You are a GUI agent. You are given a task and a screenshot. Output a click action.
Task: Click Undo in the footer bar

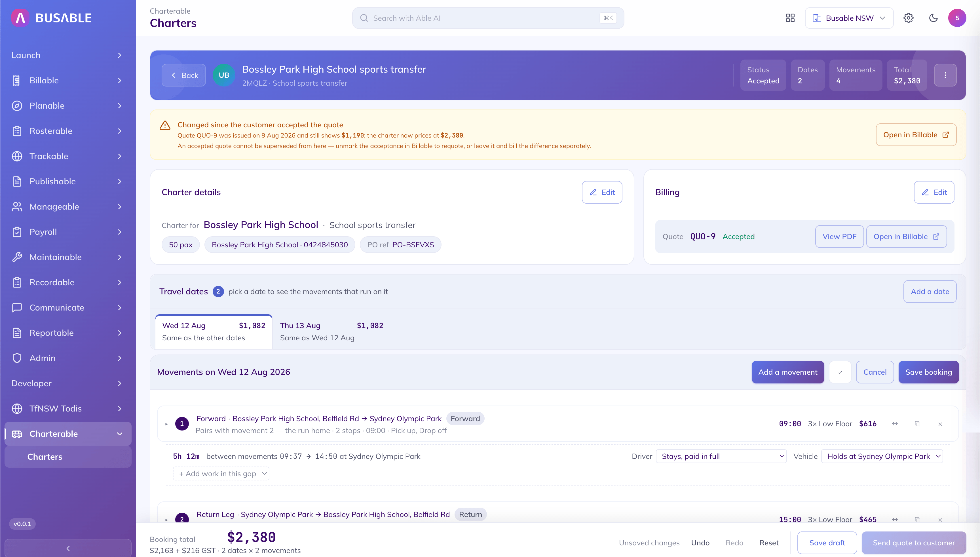(x=700, y=543)
